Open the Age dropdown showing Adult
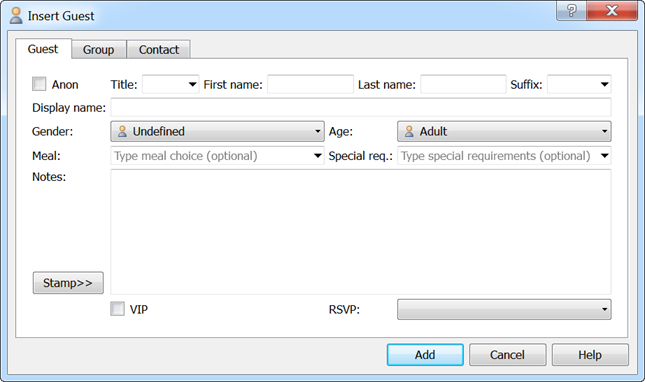Screen dimensions: 645x382 click(x=504, y=132)
